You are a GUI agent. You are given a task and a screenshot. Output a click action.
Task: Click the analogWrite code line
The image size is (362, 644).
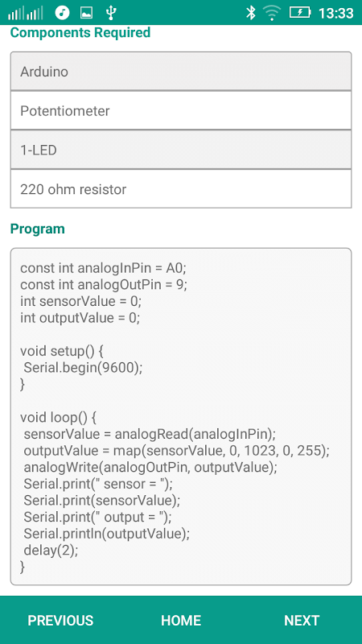click(150, 468)
